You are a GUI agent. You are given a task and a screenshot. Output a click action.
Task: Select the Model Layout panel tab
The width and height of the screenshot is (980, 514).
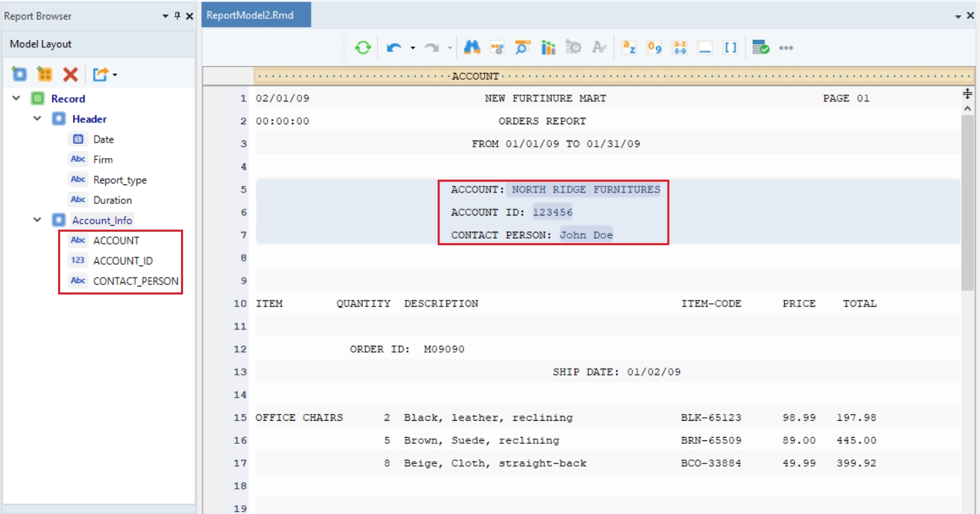pyautogui.click(x=41, y=44)
